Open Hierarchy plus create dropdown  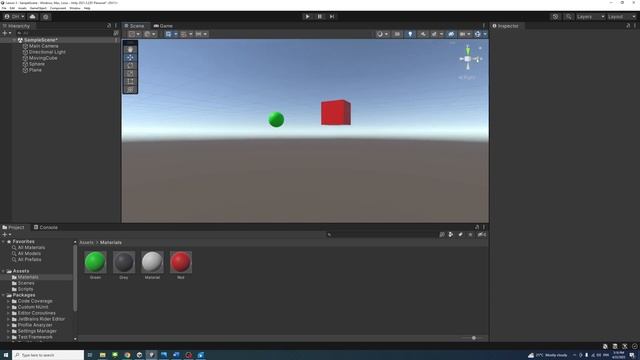coord(7,33)
